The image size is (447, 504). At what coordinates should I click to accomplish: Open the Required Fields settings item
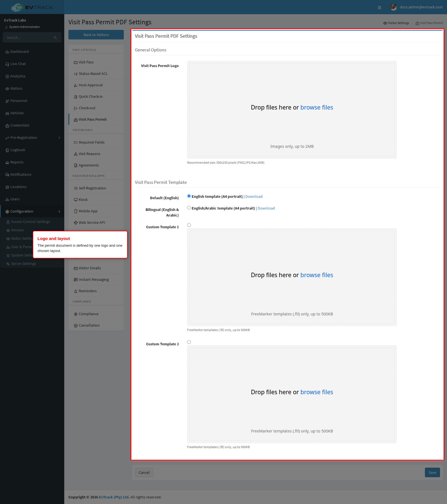click(96, 142)
